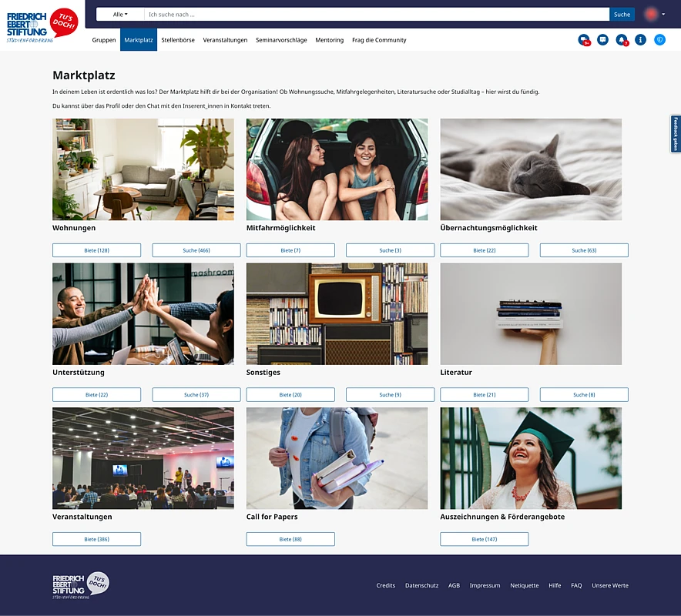Open the Feedback geben side tab
The image size is (681, 616).
[676, 134]
